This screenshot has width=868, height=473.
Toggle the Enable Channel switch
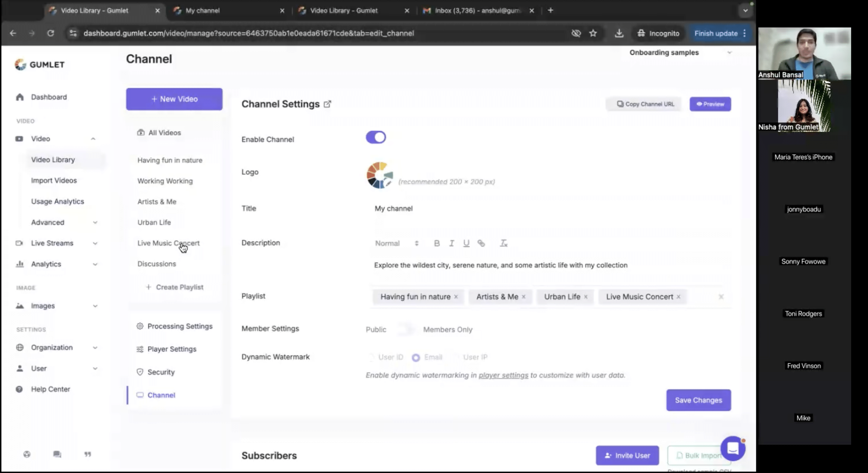click(376, 137)
